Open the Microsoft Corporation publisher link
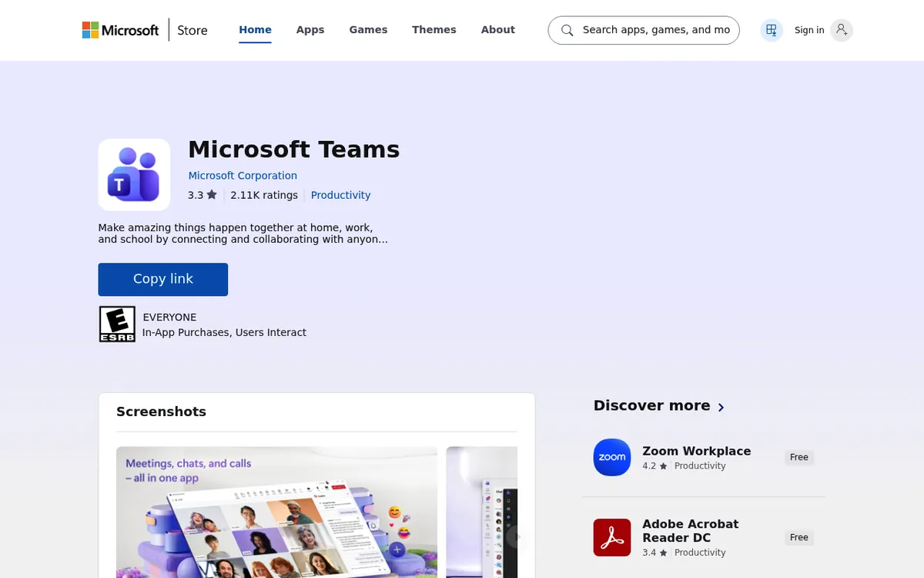Image resolution: width=924 pixels, height=578 pixels. pyautogui.click(x=243, y=176)
